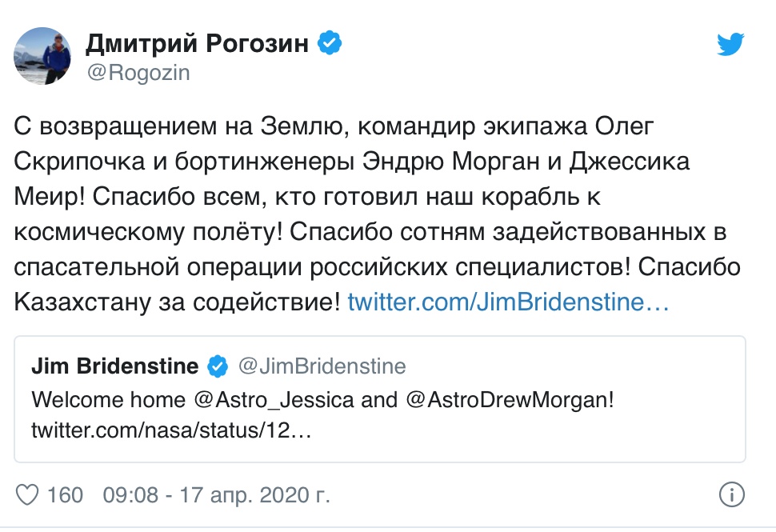Click the word 'Казахстану' in the tweet

[x=82, y=302]
